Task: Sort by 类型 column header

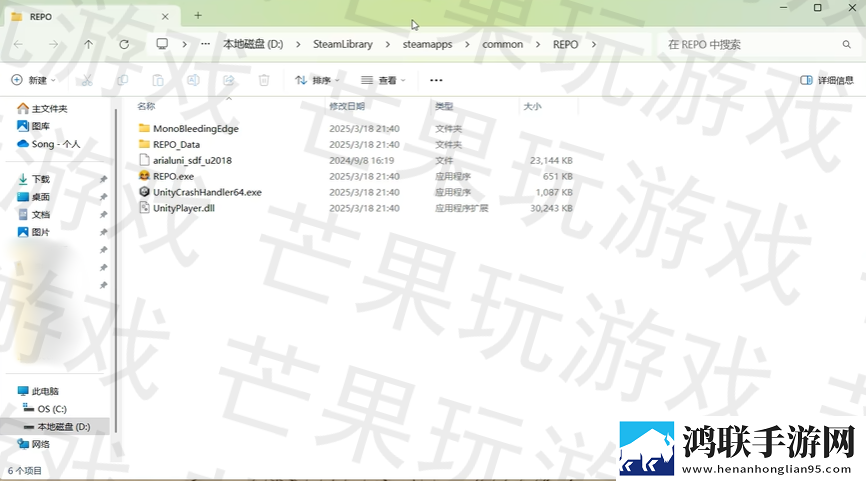Action: point(444,106)
